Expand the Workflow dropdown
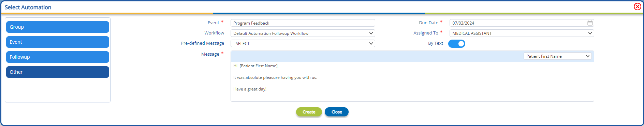Screen dimensions: 644x126 pyautogui.click(x=303, y=33)
